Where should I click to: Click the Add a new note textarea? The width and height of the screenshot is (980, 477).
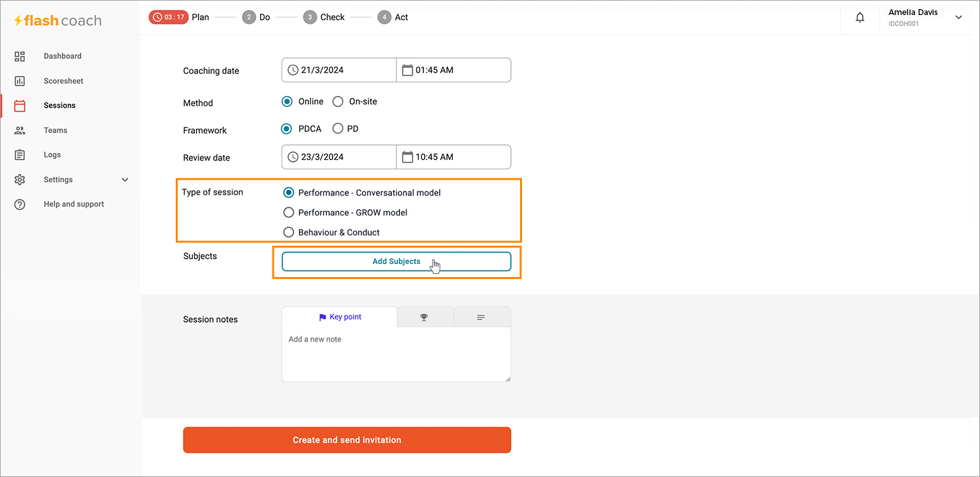[x=396, y=354]
